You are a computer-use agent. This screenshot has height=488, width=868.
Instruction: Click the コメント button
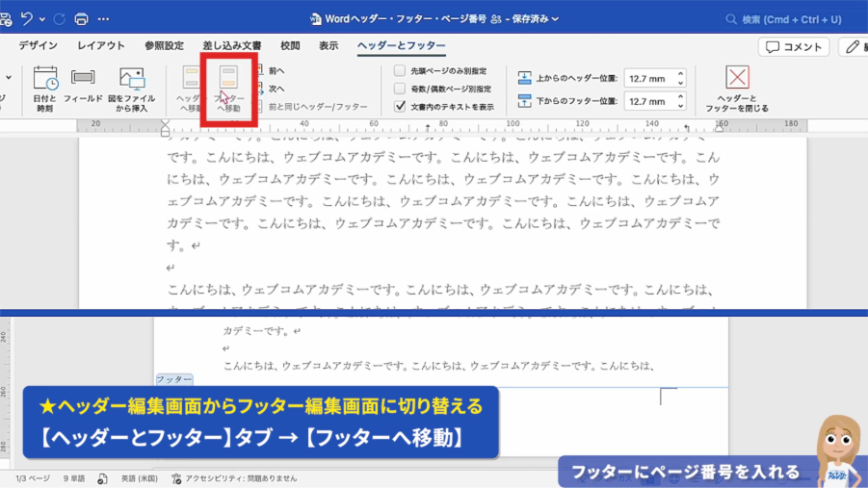click(x=794, y=46)
